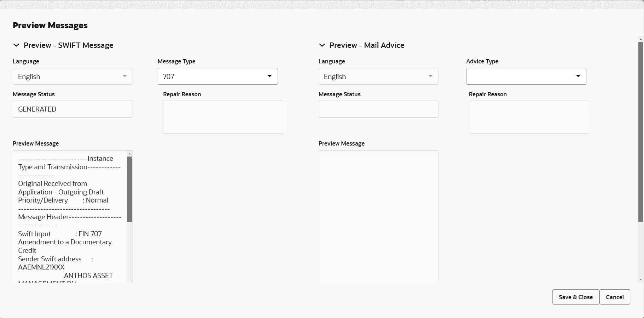Click the SWIFT Message Status GENERATED field
The image size is (644, 318).
coord(73,109)
